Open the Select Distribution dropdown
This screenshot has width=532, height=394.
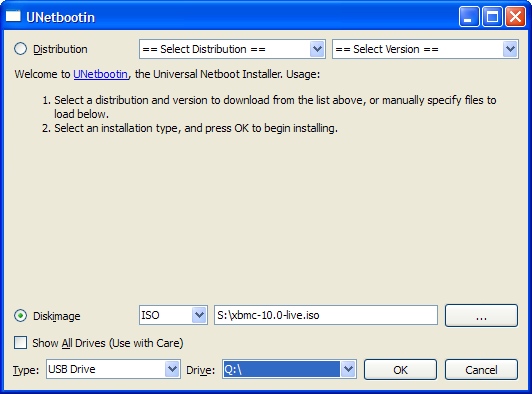click(232, 49)
